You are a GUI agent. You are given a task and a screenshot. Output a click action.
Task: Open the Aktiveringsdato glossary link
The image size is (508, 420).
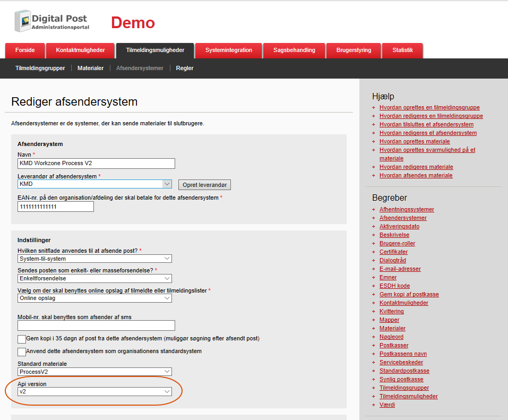400,226
